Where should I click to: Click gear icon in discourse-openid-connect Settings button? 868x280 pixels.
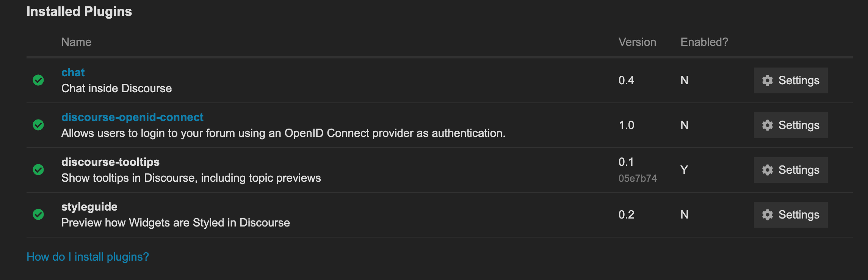(768, 125)
